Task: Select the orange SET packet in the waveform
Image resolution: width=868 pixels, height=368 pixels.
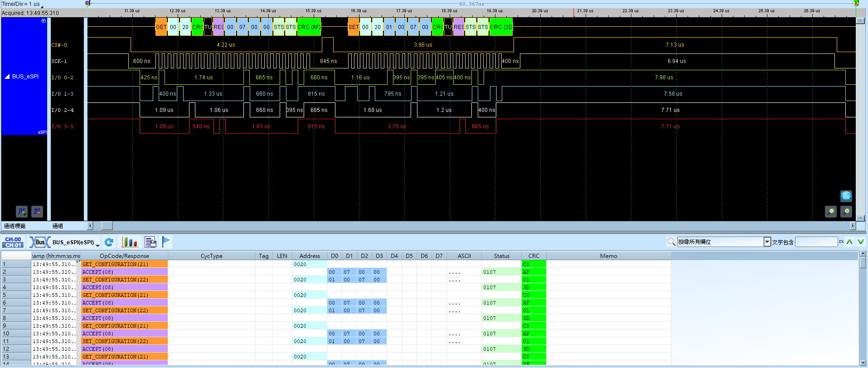Action: pos(354,27)
